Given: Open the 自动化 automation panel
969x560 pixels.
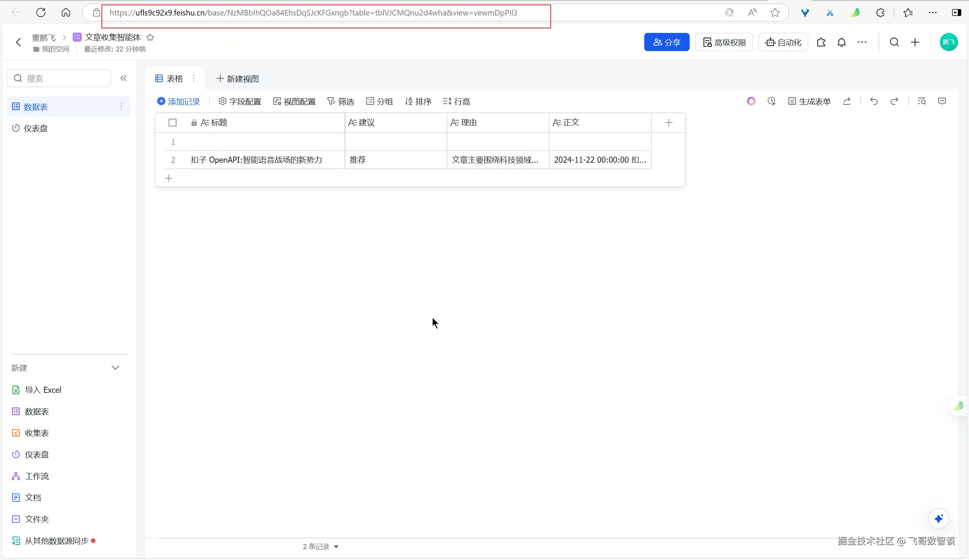Looking at the screenshot, I should pyautogui.click(x=783, y=42).
